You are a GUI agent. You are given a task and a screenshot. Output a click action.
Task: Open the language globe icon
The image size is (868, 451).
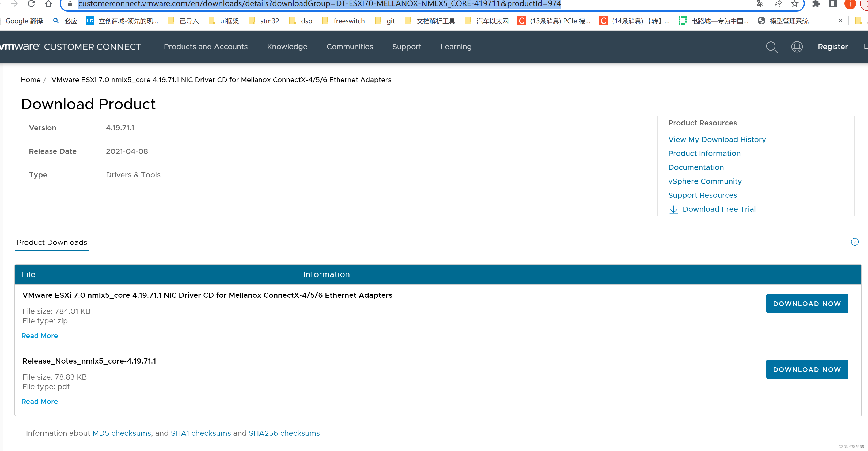pos(797,47)
